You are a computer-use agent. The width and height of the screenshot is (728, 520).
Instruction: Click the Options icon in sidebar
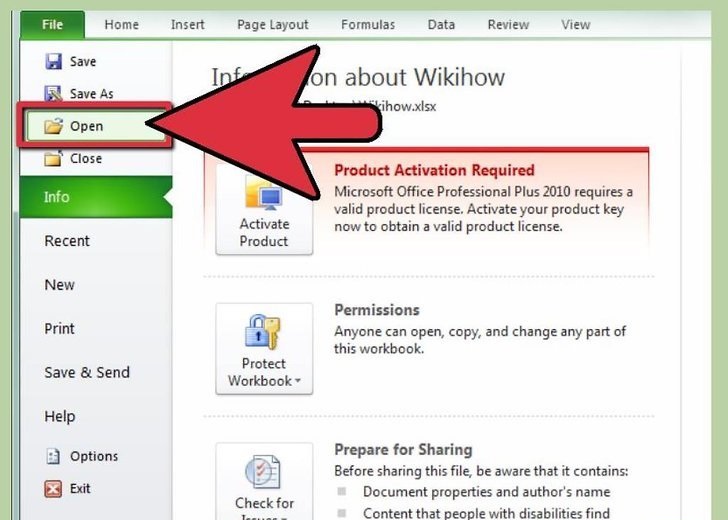[x=53, y=456]
